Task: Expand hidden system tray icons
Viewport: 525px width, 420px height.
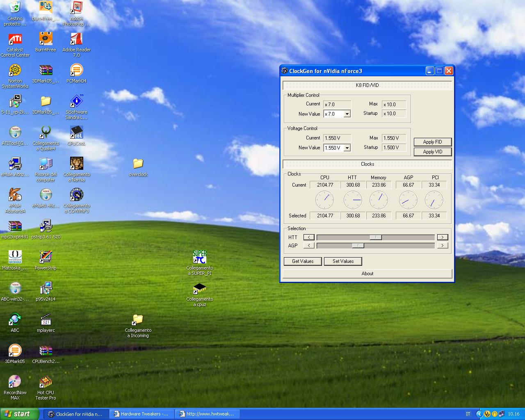Action: coord(479,414)
